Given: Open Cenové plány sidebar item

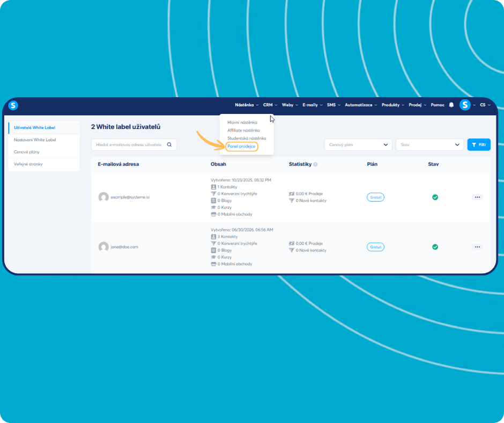Looking at the screenshot, I should tap(44, 152).
